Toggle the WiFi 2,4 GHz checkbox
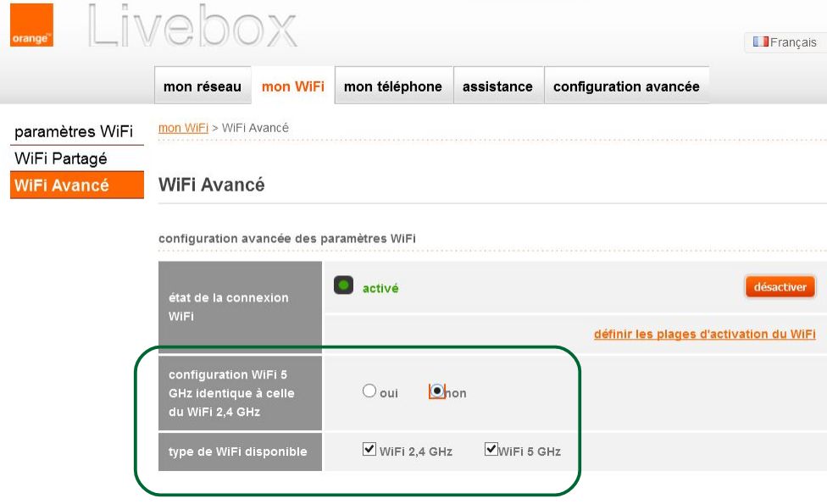This screenshot has height=504, width=827. (369, 449)
